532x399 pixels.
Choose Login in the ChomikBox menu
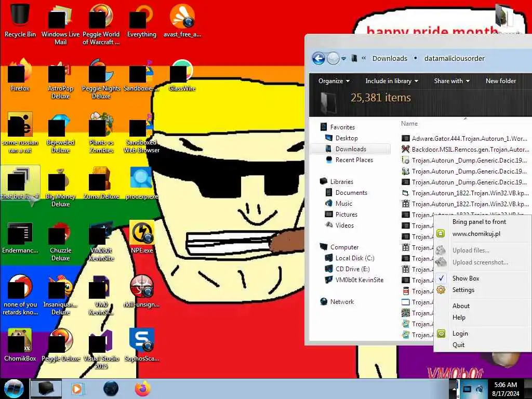(460, 334)
